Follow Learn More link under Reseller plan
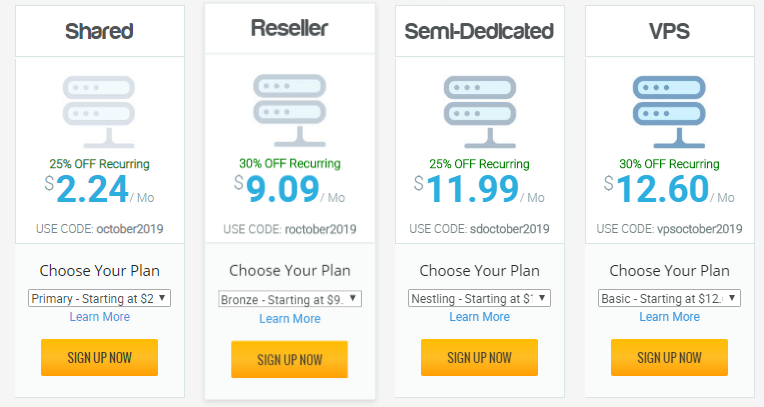Image resolution: width=764 pixels, height=407 pixels. 290,319
